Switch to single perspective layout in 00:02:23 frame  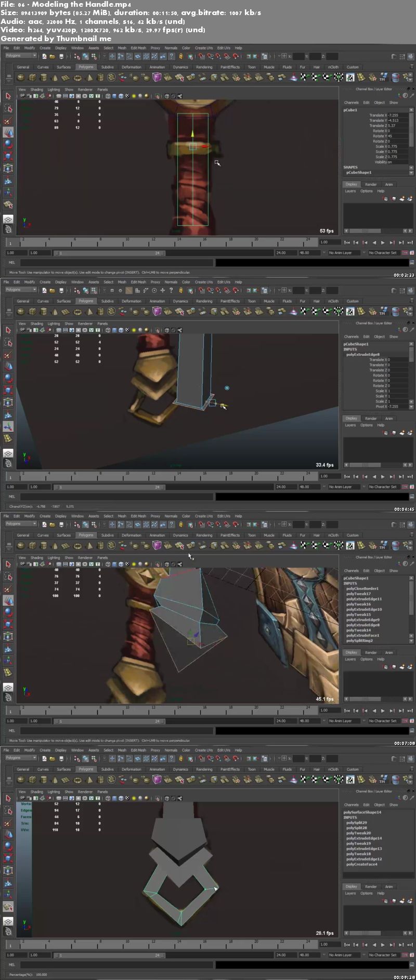[8, 219]
